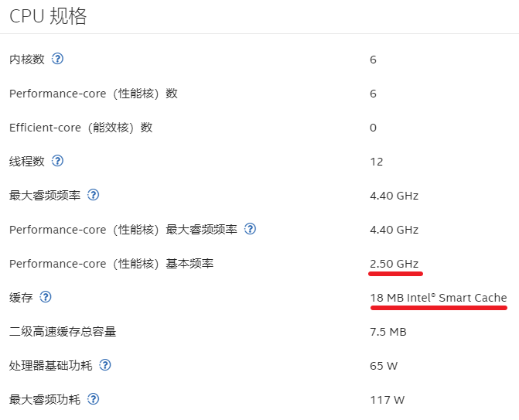This screenshot has height=420, width=519.
Task: Click the help icon next to 缓存
Action: [46, 297]
